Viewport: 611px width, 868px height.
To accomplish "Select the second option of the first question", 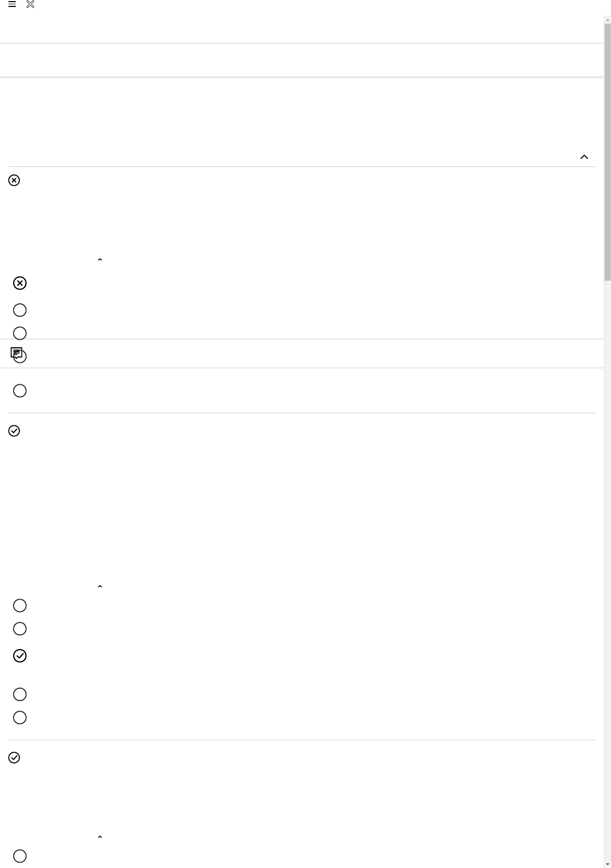I will pos(20,310).
